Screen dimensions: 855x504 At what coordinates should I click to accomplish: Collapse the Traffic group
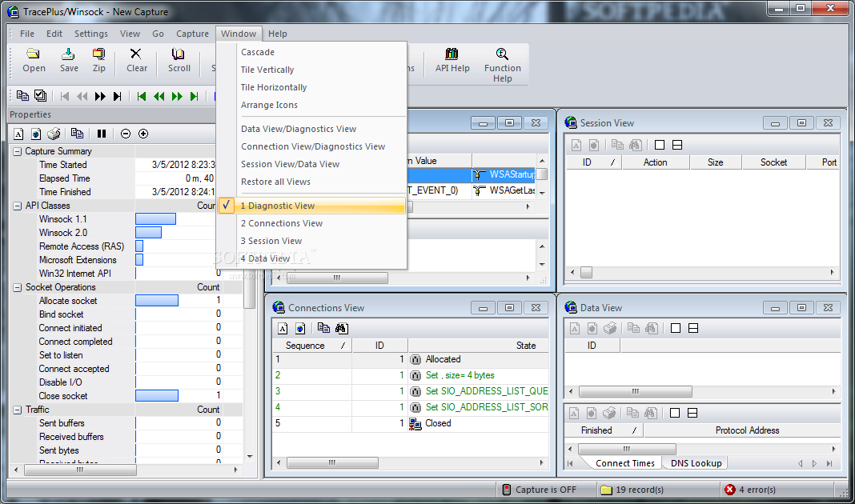(18, 410)
